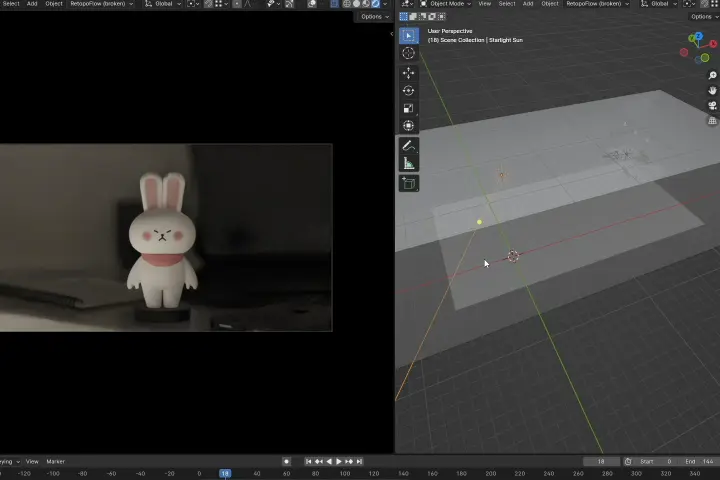Play the animation forward
Image resolution: width=720 pixels, height=480 pixels.
(339, 461)
